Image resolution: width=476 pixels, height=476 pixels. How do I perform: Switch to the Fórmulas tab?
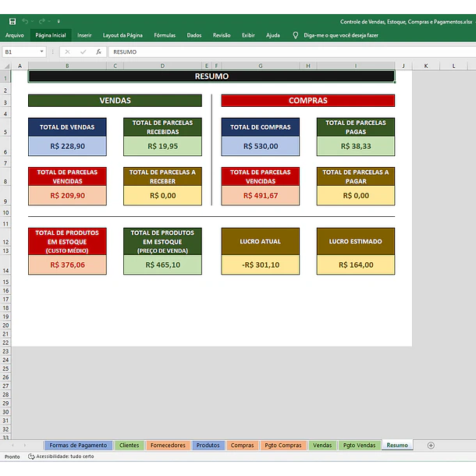pos(165,35)
